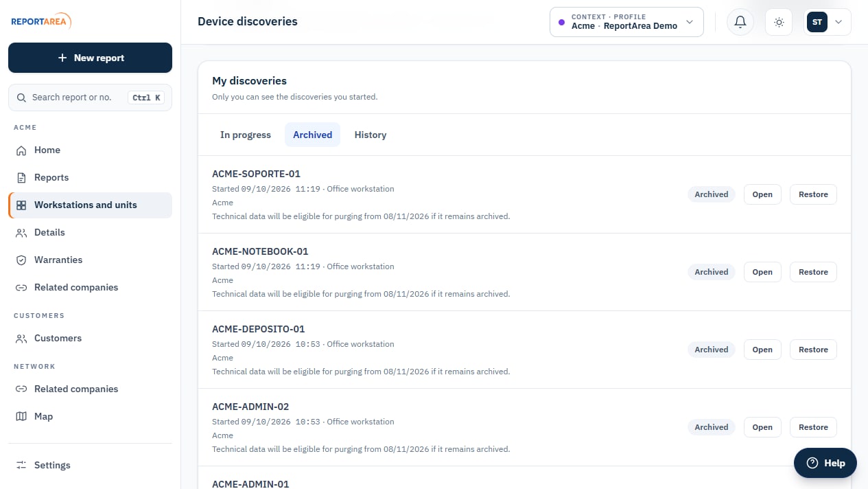Click Archived badge for ACME-SOPORTE-01
Screen dimensions: 868x489
click(x=712, y=194)
